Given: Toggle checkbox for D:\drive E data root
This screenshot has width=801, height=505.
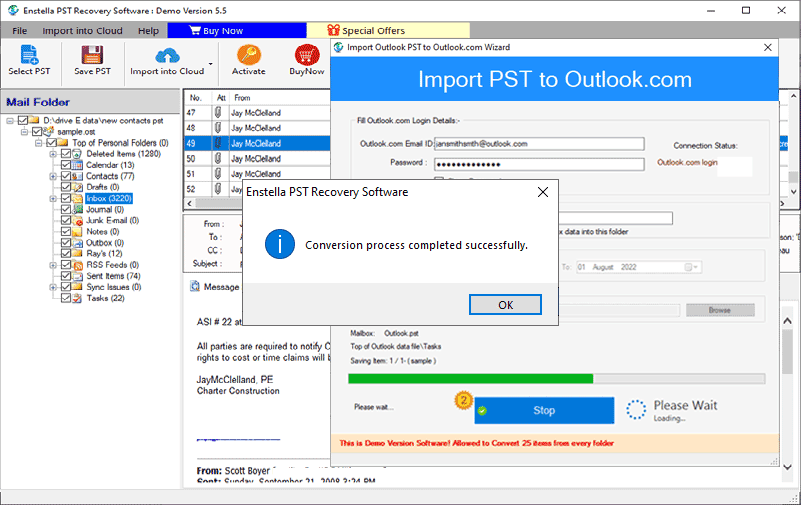Looking at the screenshot, I should (x=22, y=121).
